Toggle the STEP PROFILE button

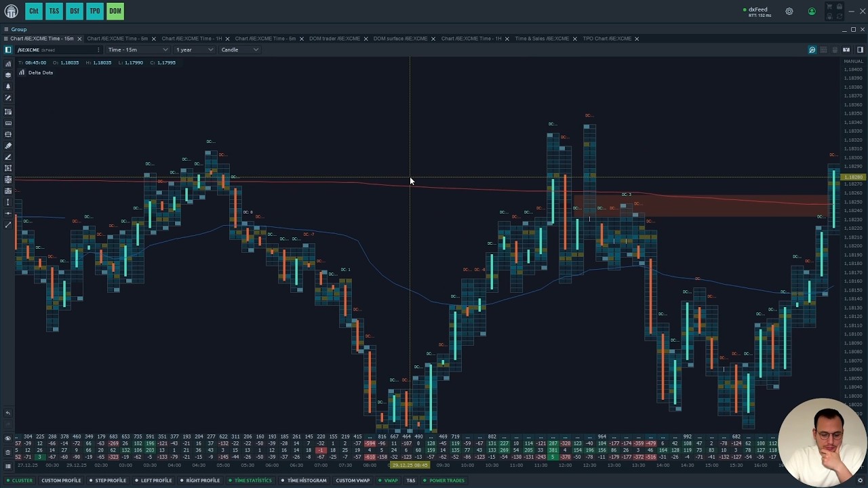(x=108, y=481)
